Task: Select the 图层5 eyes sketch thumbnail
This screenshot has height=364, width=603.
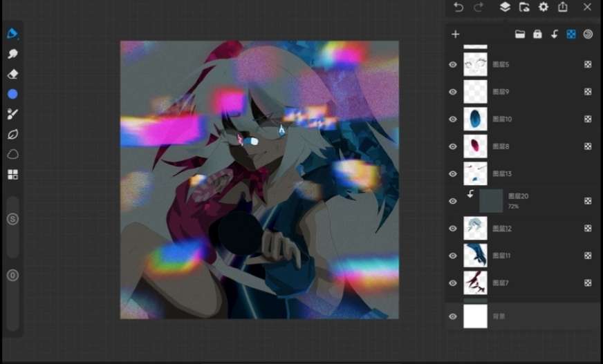Action: [x=475, y=64]
